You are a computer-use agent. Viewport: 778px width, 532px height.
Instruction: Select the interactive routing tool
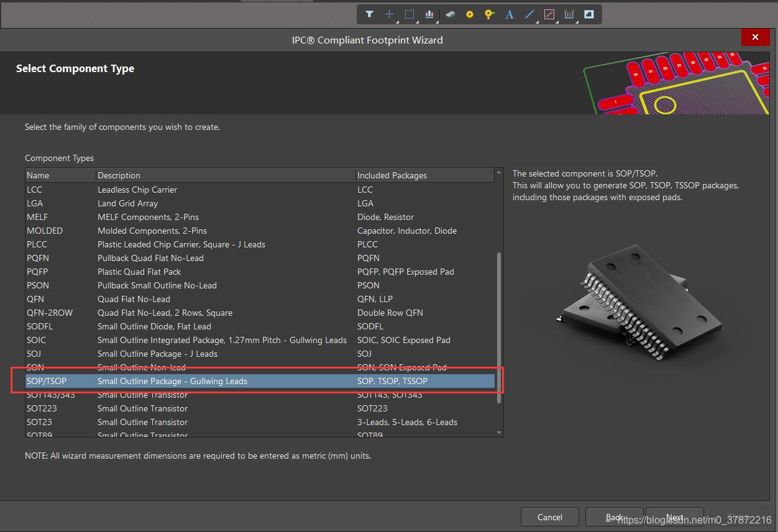[x=549, y=14]
